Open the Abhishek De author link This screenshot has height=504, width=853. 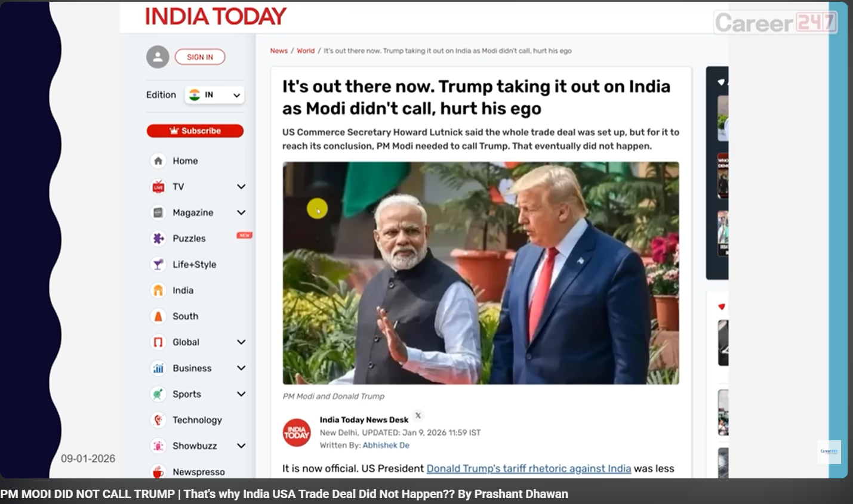(x=386, y=445)
